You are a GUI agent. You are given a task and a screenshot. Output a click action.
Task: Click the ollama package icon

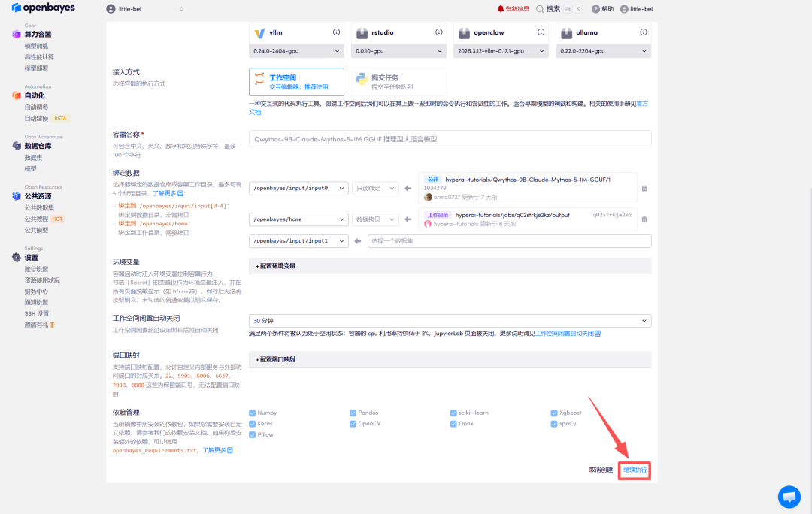(x=567, y=32)
